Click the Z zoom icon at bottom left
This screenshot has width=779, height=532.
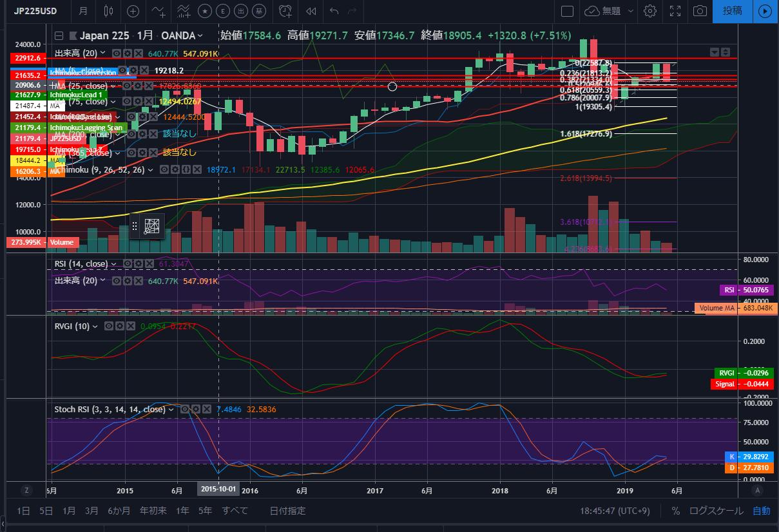click(x=26, y=490)
